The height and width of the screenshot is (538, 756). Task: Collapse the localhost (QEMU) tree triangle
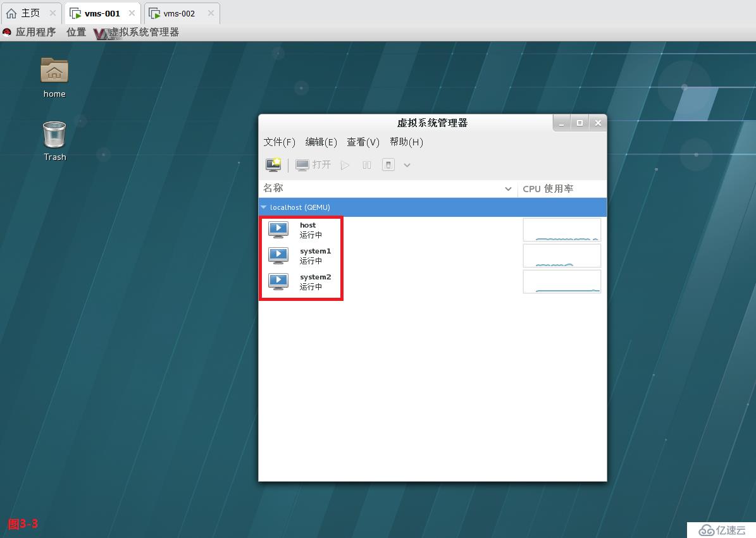click(x=264, y=207)
